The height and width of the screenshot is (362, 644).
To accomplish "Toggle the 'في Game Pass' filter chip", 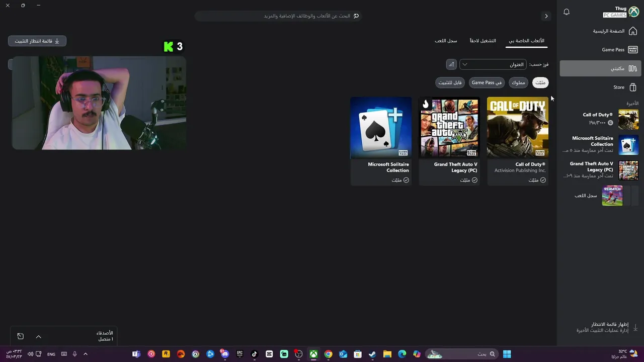I will point(487,82).
